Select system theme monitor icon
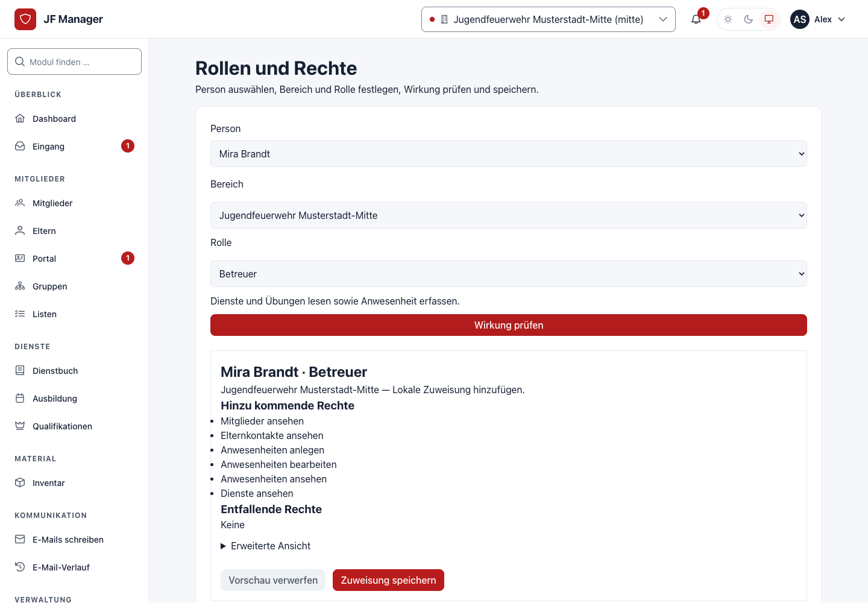Screen dimensions: 868x603 (769, 19)
